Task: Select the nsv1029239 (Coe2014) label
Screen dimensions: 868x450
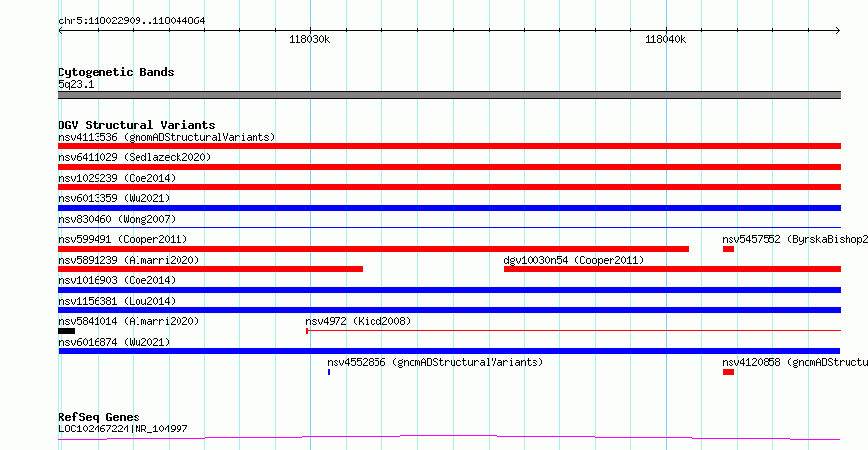Action: point(117,178)
